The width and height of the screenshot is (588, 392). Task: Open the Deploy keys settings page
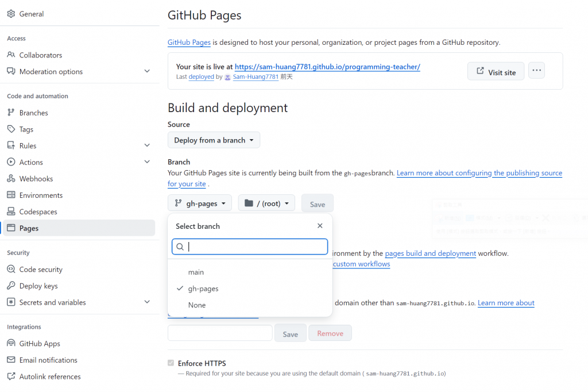point(79,286)
